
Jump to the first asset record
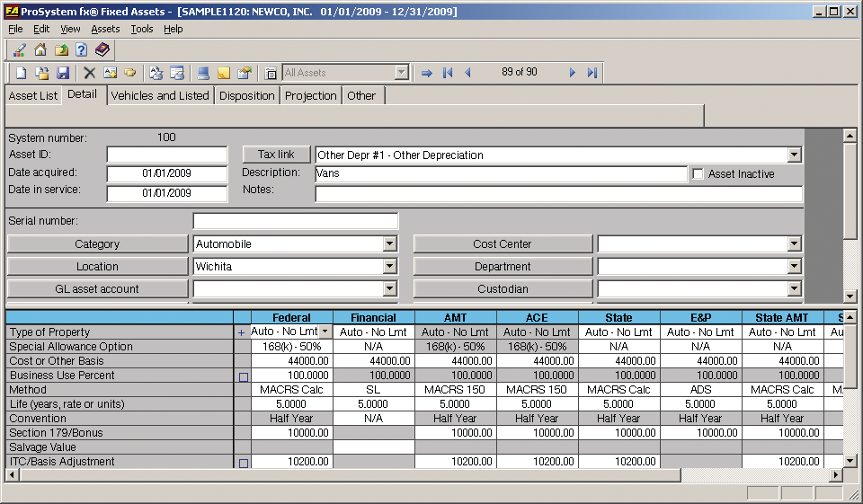click(x=448, y=73)
